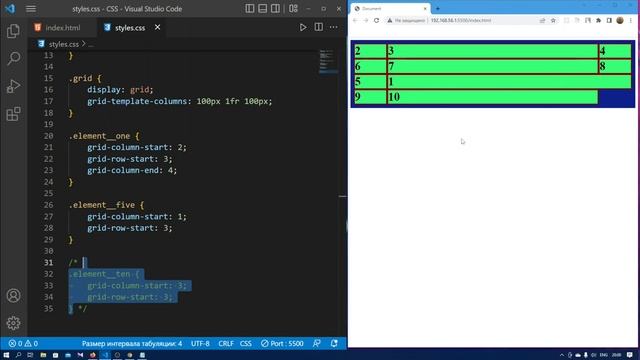Open the editor More Actions ellipsis
The image size is (640, 360).
click(334, 27)
